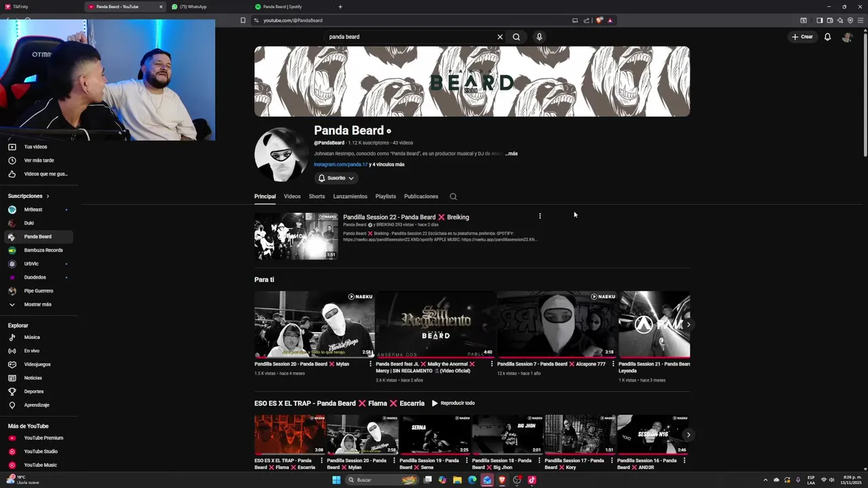Close the Panda Beard YouTube tab
This screenshot has width=868, height=488.
161,7
